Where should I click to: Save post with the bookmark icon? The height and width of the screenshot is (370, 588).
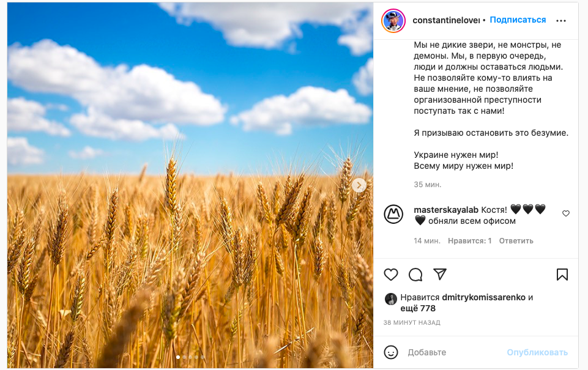tap(562, 275)
